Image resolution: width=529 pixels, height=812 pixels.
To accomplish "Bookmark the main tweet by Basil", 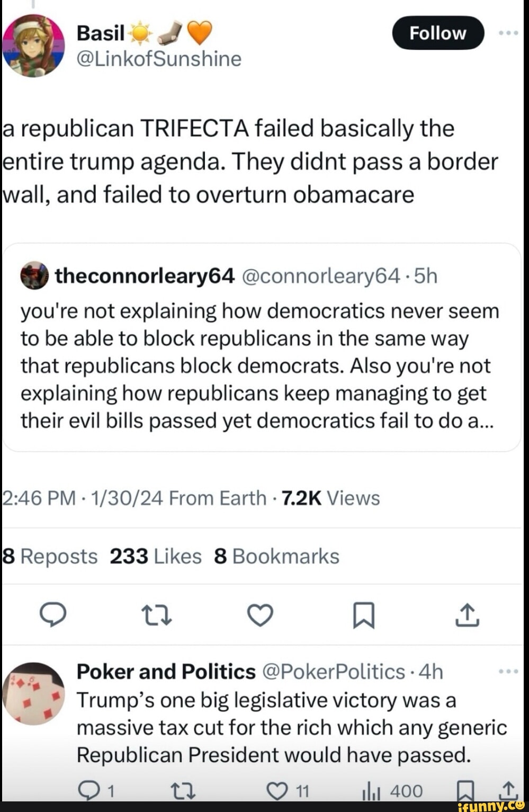I will [364, 614].
